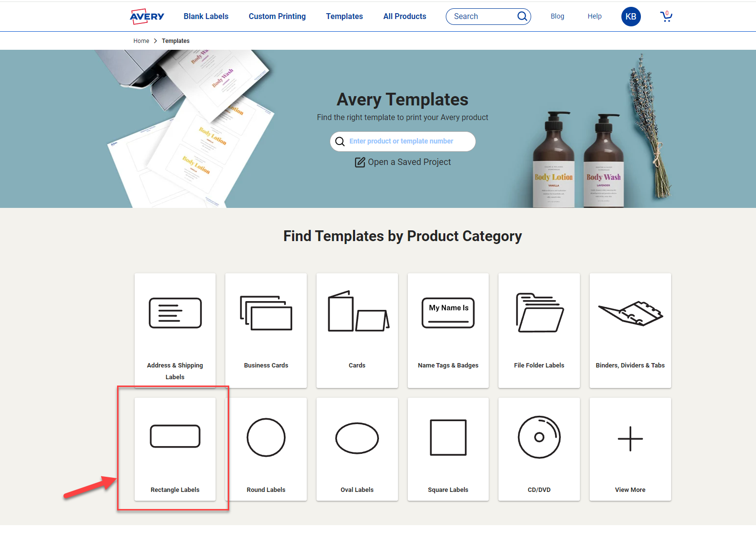756x550 pixels.
Task: Click the CD/DVD caption text
Action: click(539, 490)
